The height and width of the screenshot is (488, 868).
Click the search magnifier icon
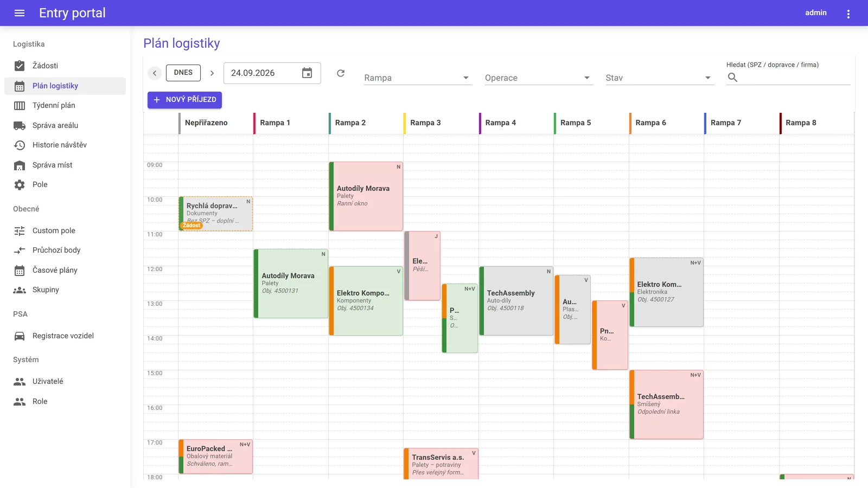point(732,78)
